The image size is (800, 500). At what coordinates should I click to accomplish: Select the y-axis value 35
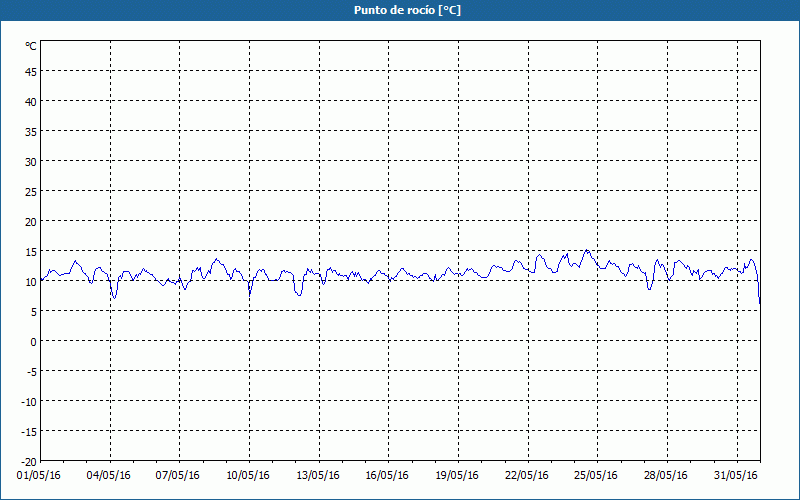[x=31, y=132]
